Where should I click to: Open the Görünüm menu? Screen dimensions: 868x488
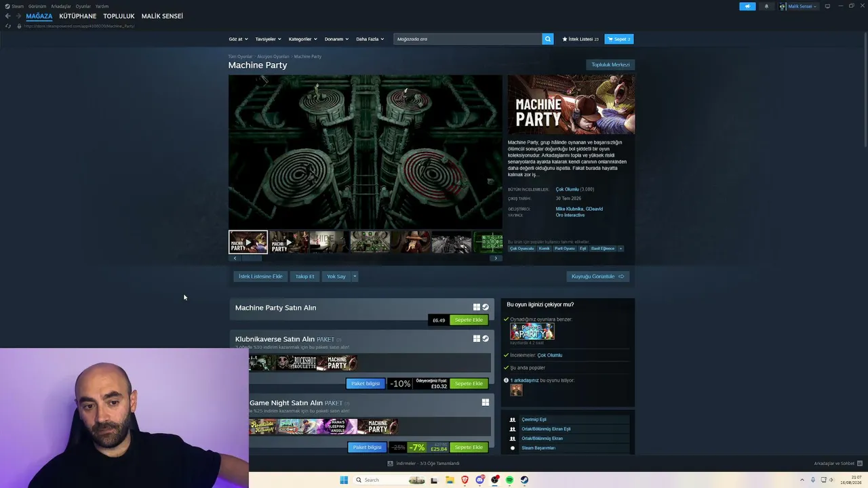pos(37,6)
